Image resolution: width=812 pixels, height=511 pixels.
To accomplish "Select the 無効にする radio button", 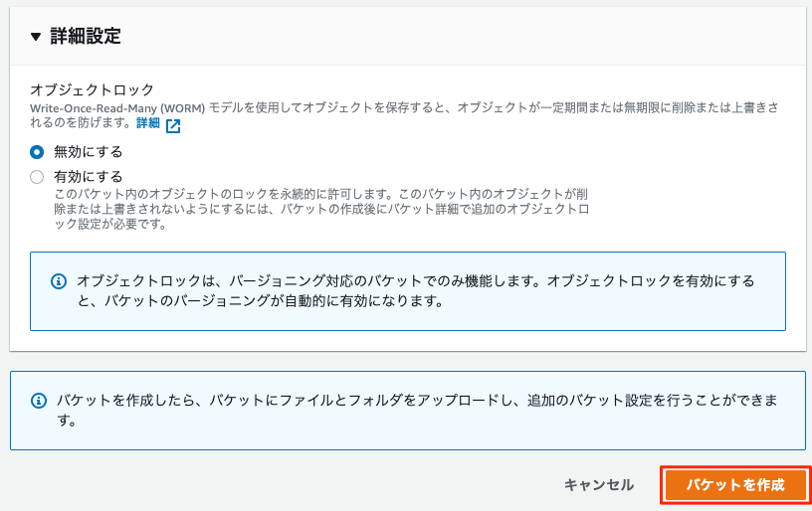I will [x=37, y=152].
